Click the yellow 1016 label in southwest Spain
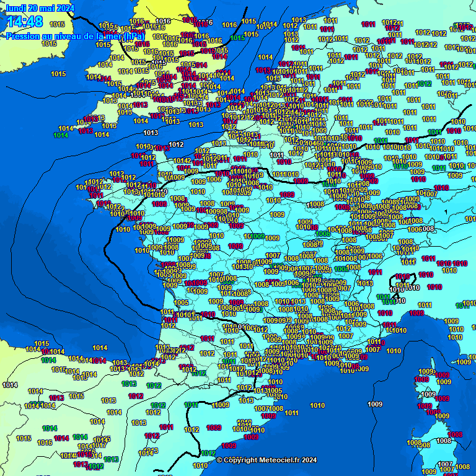The height and width of the screenshot is (476, 476). click(45, 443)
